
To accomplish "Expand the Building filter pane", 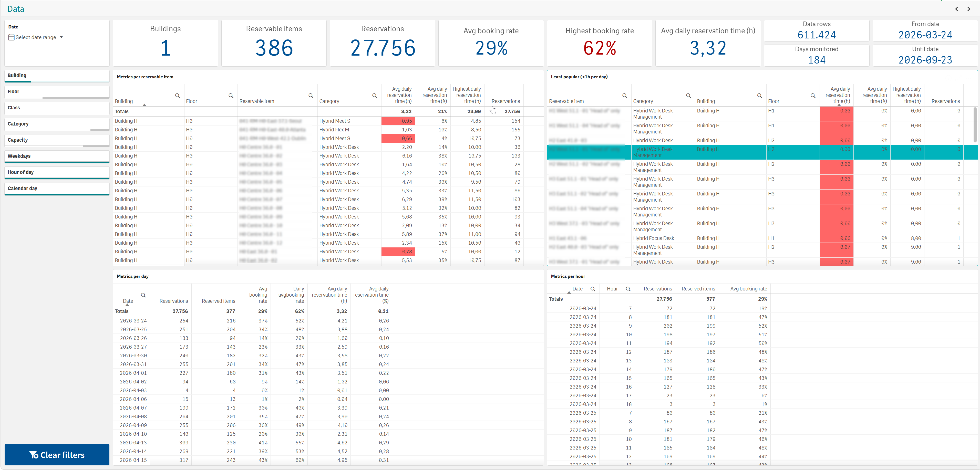I will tap(57, 76).
